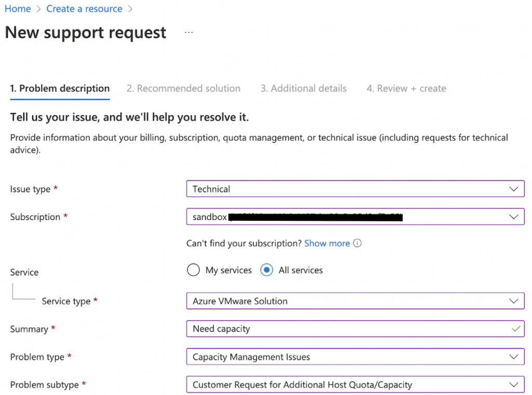Click the info icon beside Show more
Viewport: 532px width, 395px height.
pos(357,243)
